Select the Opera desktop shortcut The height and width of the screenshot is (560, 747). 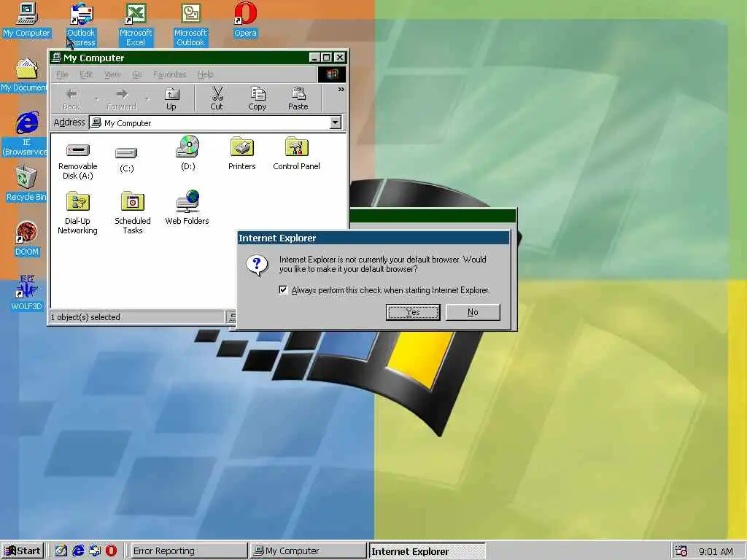click(x=245, y=20)
